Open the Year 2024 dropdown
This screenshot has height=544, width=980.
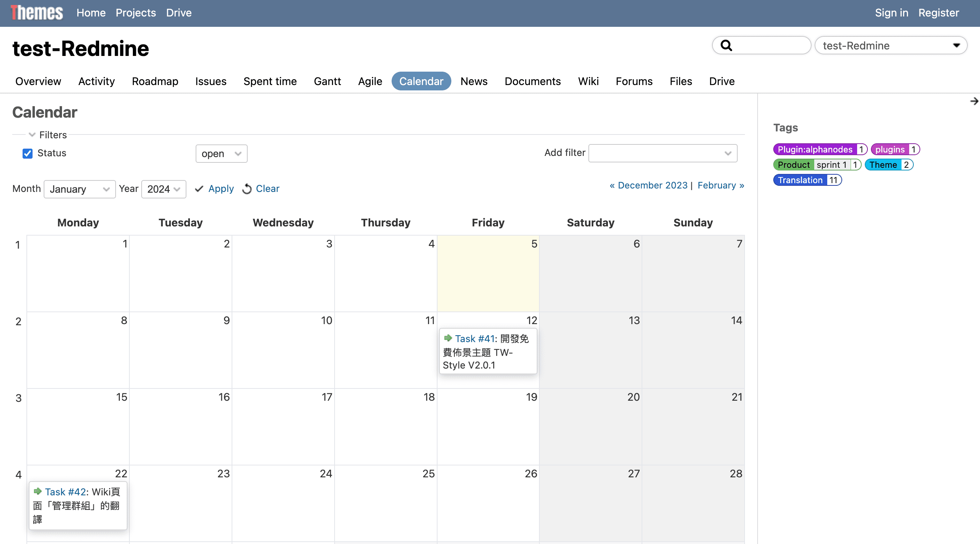pos(163,189)
